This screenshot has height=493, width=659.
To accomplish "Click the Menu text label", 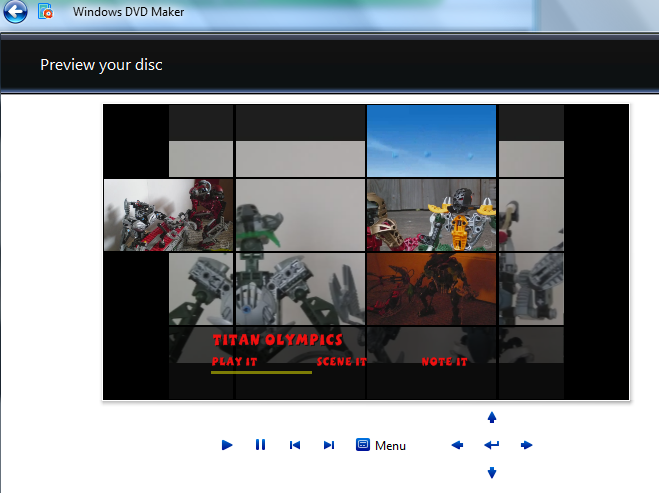I will click(x=390, y=446).
